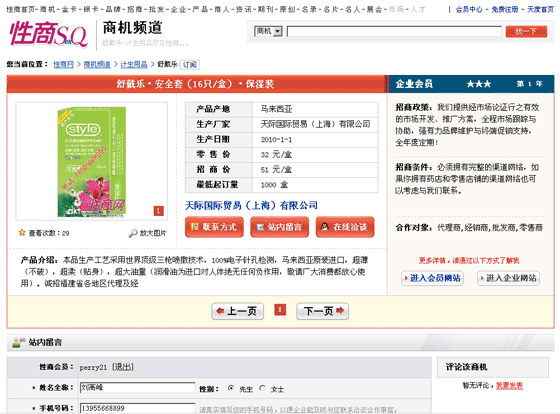The image size is (560, 414).
Task: Open 批发 in top navigation
Action: 156,10
